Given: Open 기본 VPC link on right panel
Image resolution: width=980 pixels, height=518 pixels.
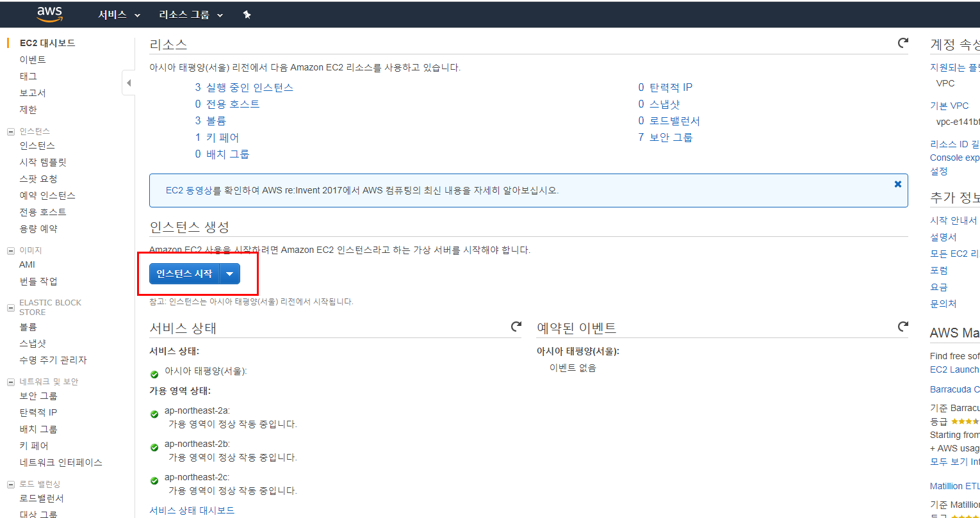Looking at the screenshot, I should point(949,106).
